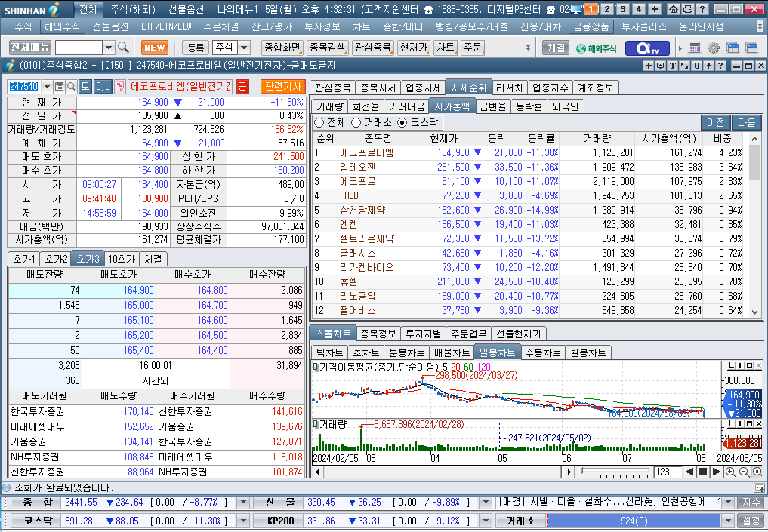Click the rightmost stacked-windows icon in the toolbar

[751, 48]
